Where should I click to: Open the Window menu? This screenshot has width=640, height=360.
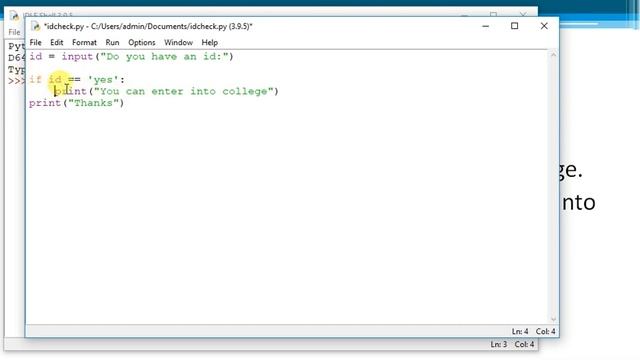(178, 42)
